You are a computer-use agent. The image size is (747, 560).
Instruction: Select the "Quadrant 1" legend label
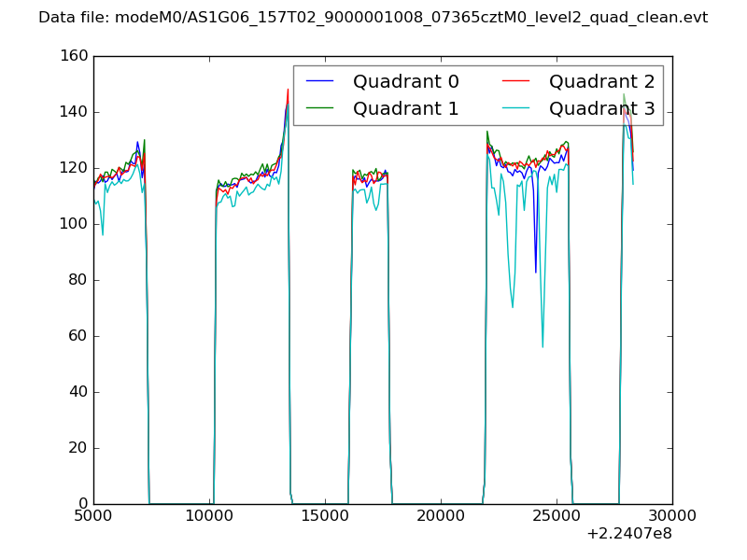(x=405, y=109)
